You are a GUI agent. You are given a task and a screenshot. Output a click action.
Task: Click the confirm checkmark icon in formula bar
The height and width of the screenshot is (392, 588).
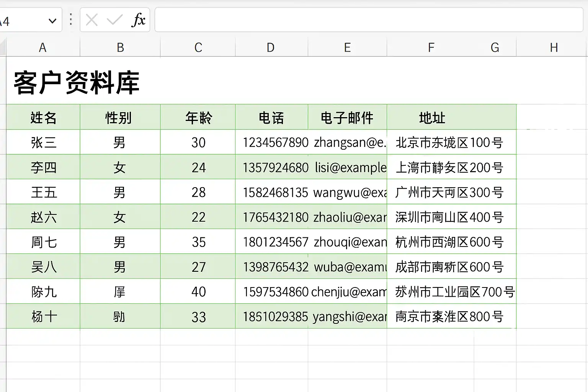coord(114,20)
